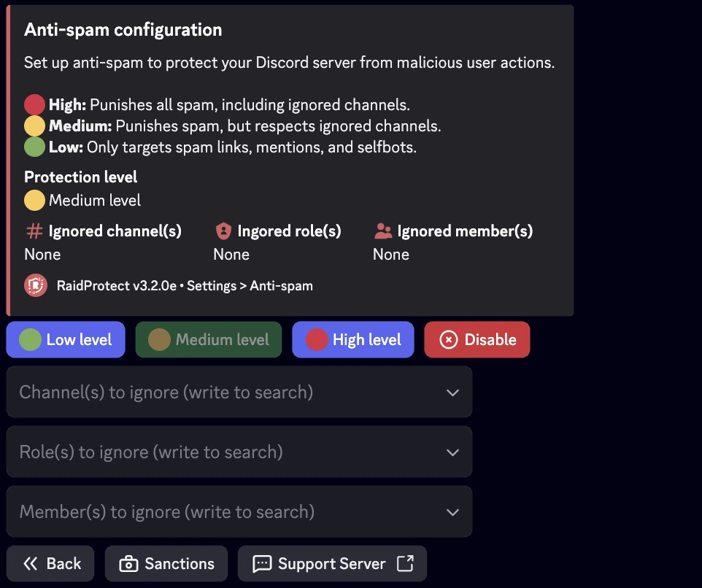The width and height of the screenshot is (702, 588).
Task: Expand the Member(s) to ignore list
Action: tap(239, 511)
